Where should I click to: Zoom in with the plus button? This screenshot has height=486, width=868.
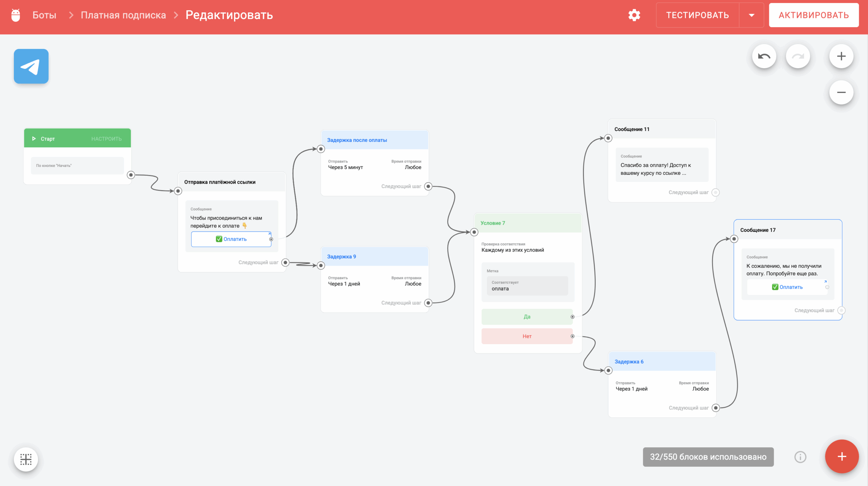click(841, 56)
